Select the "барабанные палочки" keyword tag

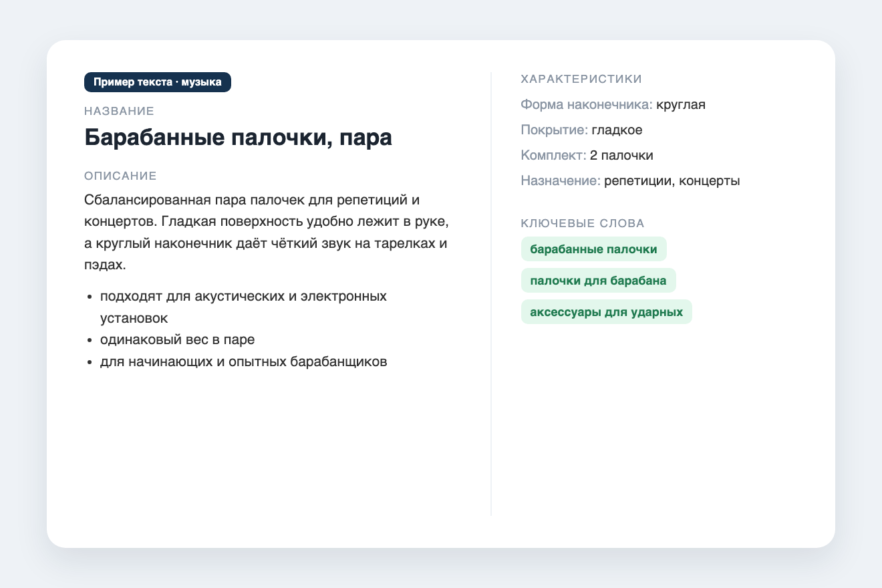[594, 249]
